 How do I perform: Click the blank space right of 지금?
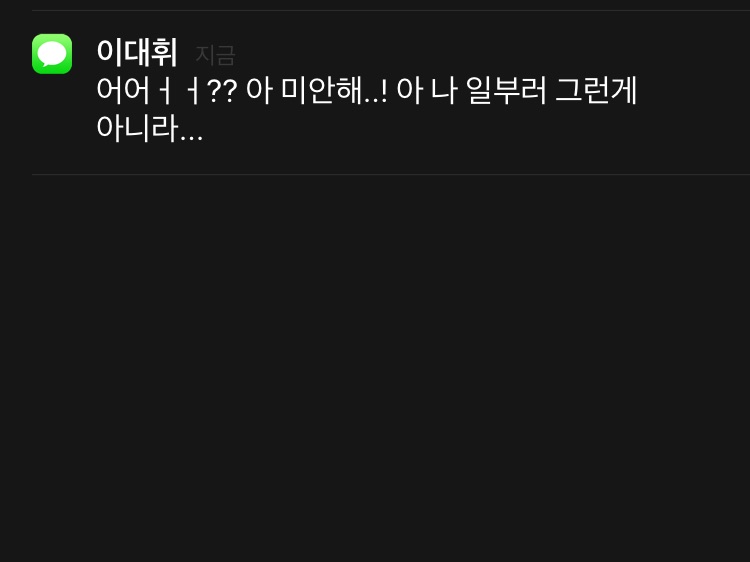[493, 54]
